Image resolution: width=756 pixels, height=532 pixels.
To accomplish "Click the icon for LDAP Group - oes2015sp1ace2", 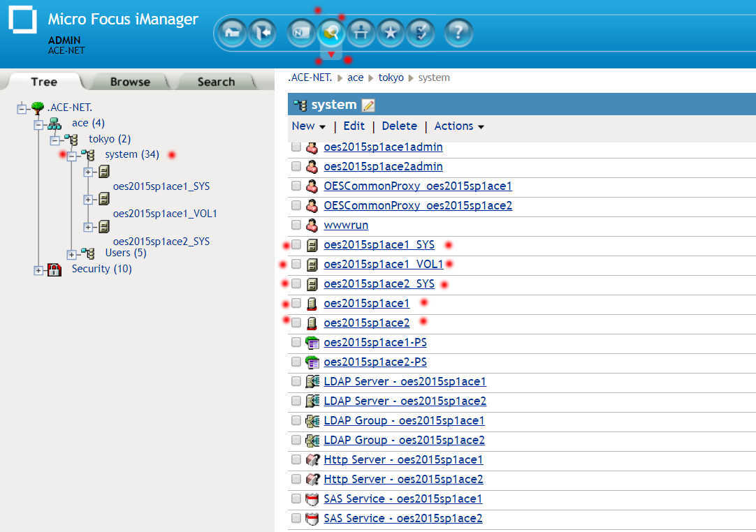I will (312, 441).
